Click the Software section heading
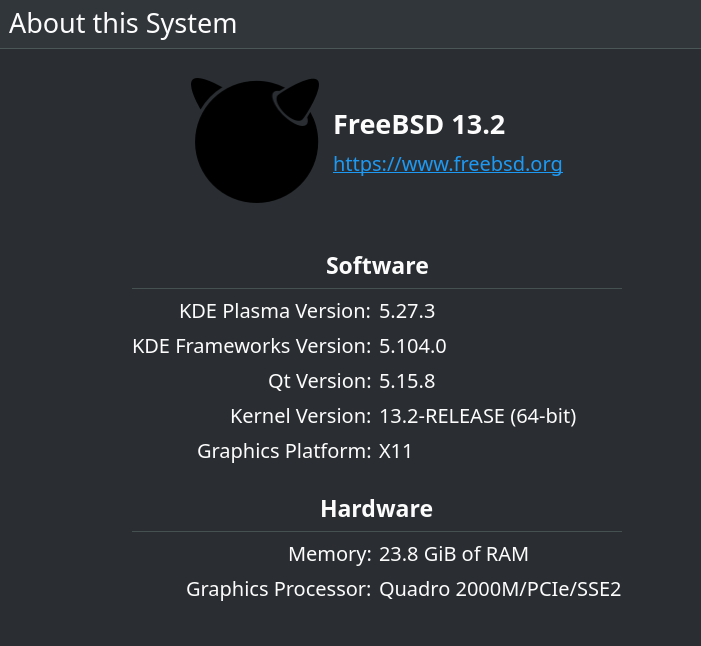This screenshot has height=646, width=701. (377, 266)
